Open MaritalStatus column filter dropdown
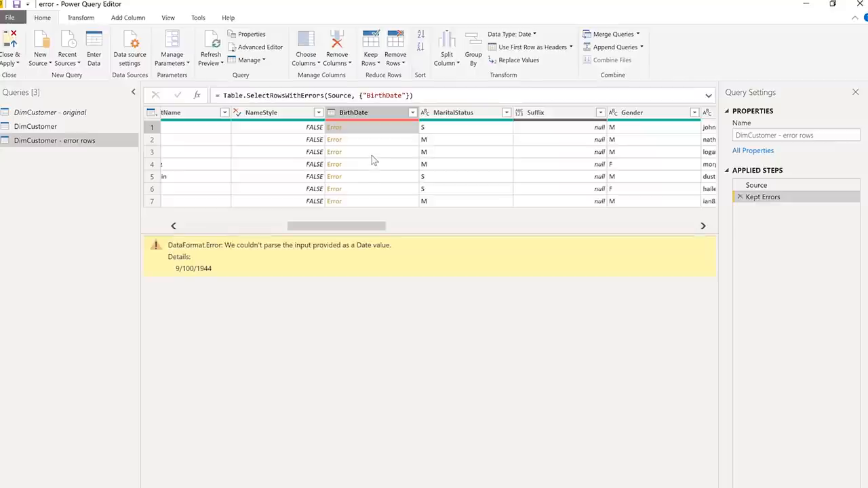Image resolution: width=868 pixels, height=488 pixels. 506,113
